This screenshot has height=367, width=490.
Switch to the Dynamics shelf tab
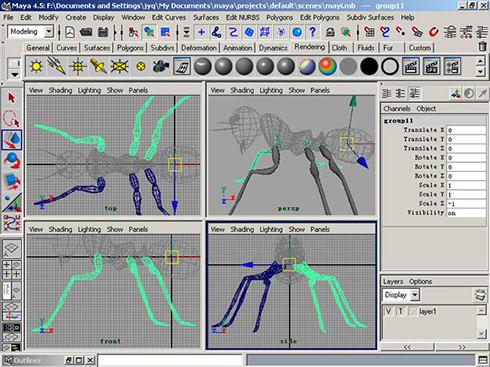click(273, 48)
